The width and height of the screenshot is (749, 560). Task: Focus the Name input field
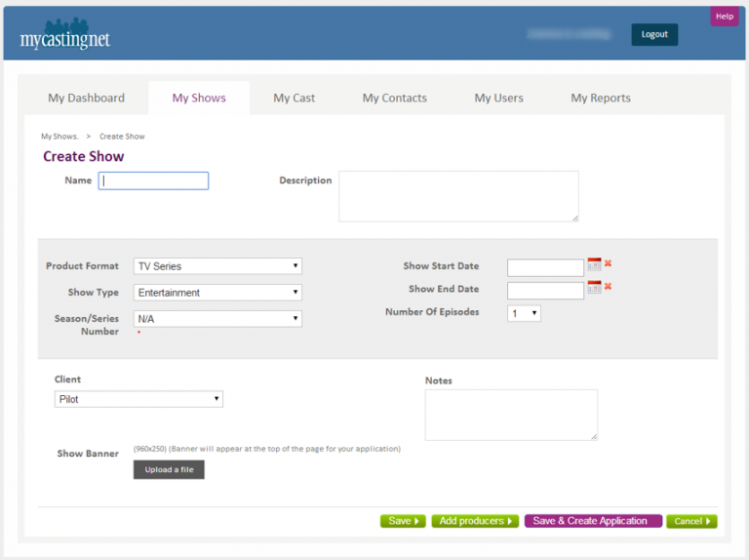point(153,180)
